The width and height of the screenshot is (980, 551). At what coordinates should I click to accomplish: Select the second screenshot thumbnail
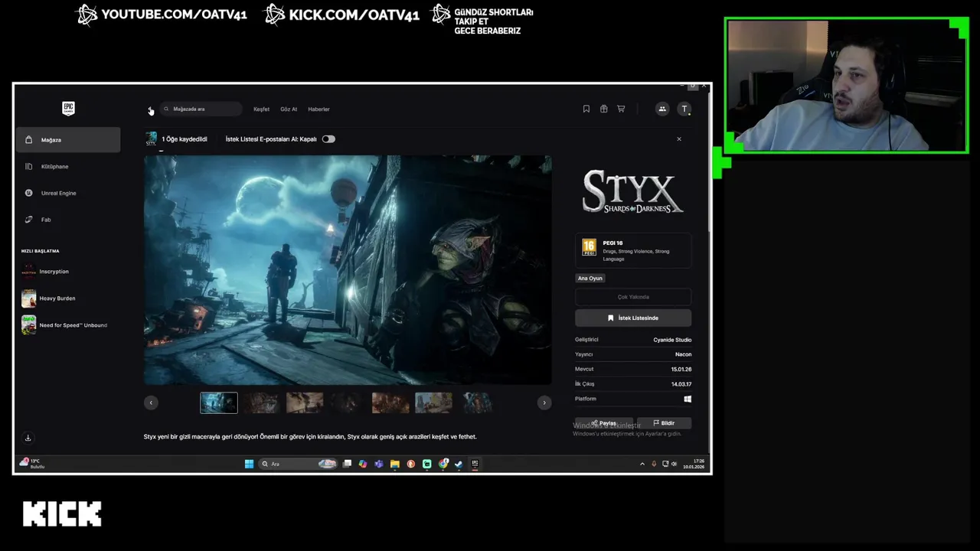coord(262,403)
